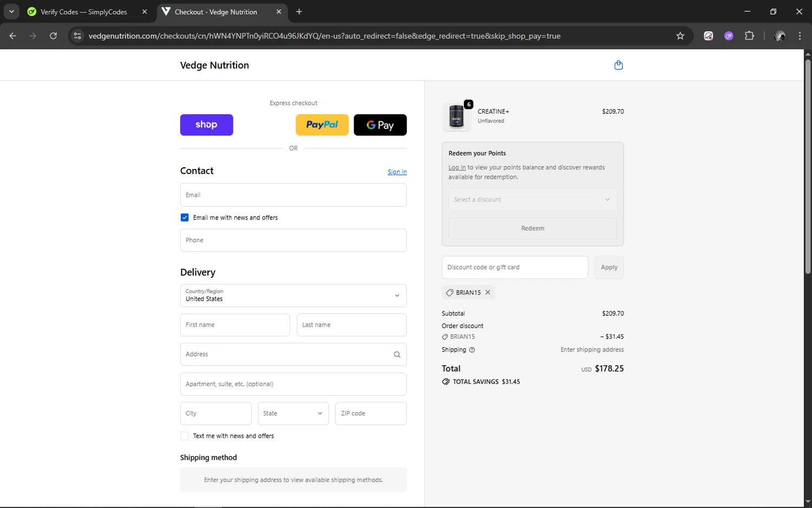Click the Redeem your Points heading

pos(477,153)
